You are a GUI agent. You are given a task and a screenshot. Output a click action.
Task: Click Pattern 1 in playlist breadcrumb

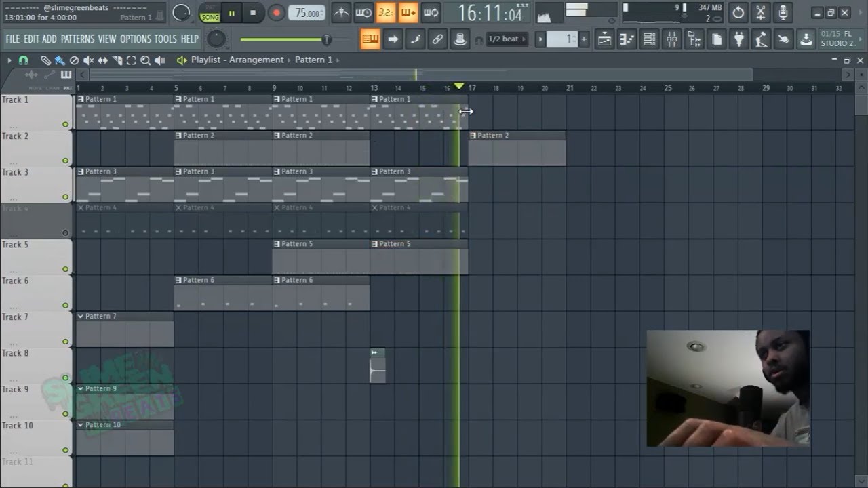(x=313, y=60)
